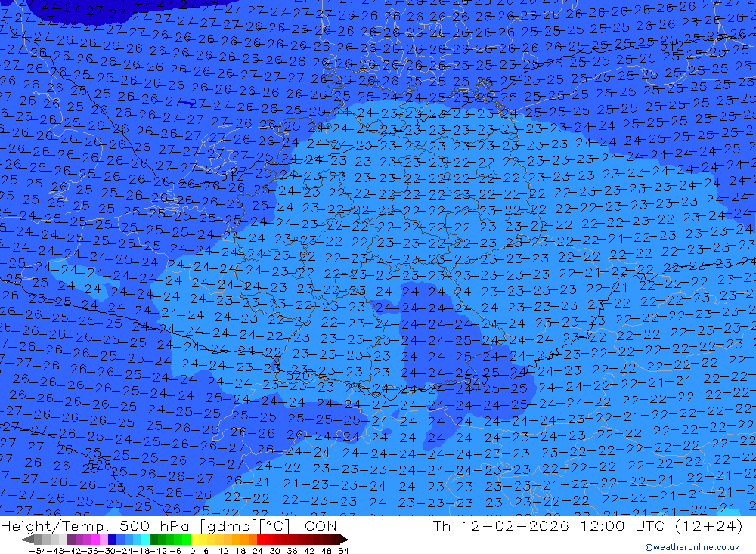Click the "528" height contour label
The height and width of the screenshot is (554, 756).
[101, 464]
